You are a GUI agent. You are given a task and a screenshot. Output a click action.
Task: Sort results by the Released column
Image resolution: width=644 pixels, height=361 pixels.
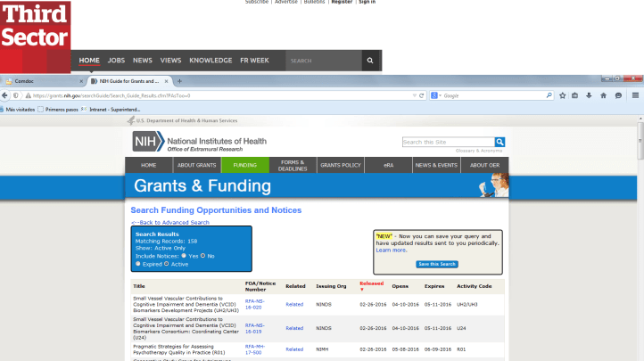(x=371, y=286)
